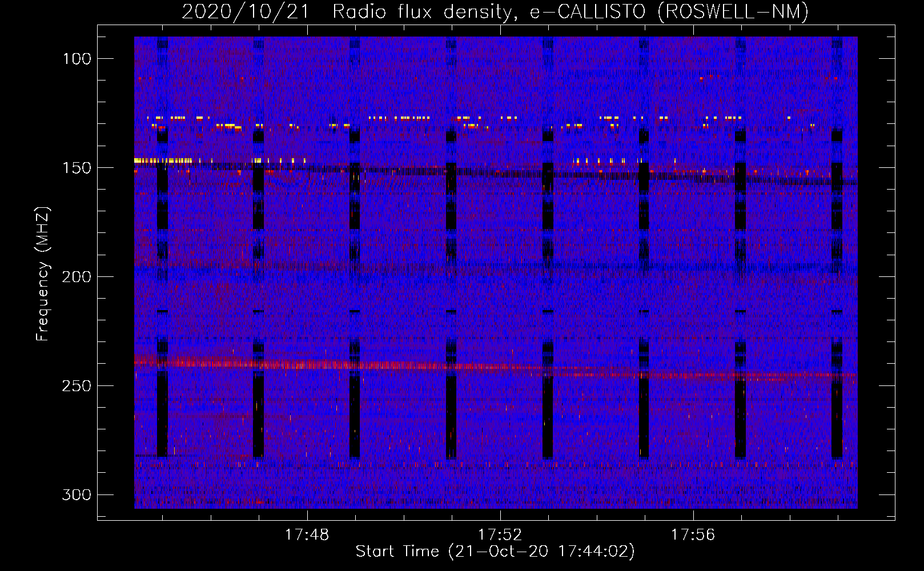924x571 pixels.
Task: Click the 200 frequency tick label
Action: 77,277
